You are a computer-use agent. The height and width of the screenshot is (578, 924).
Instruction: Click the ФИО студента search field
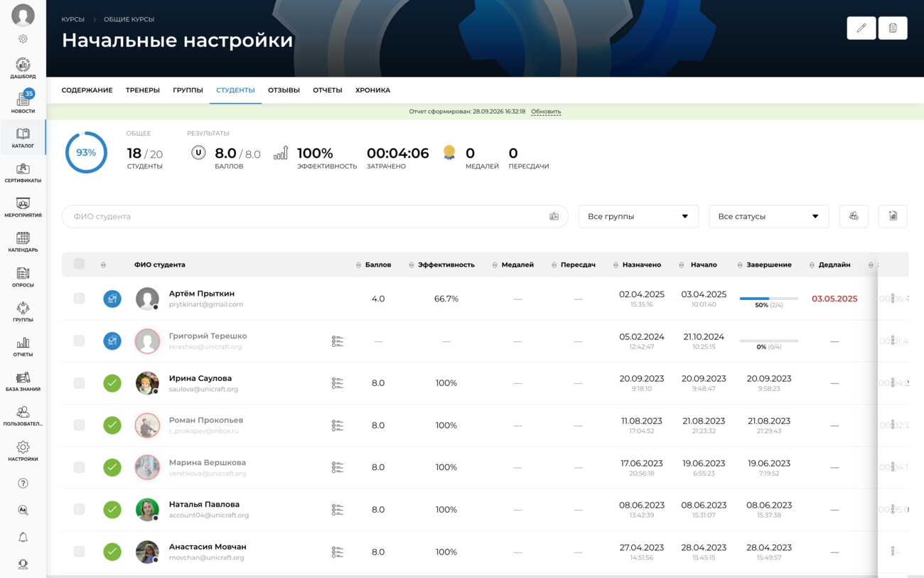point(315,216)
